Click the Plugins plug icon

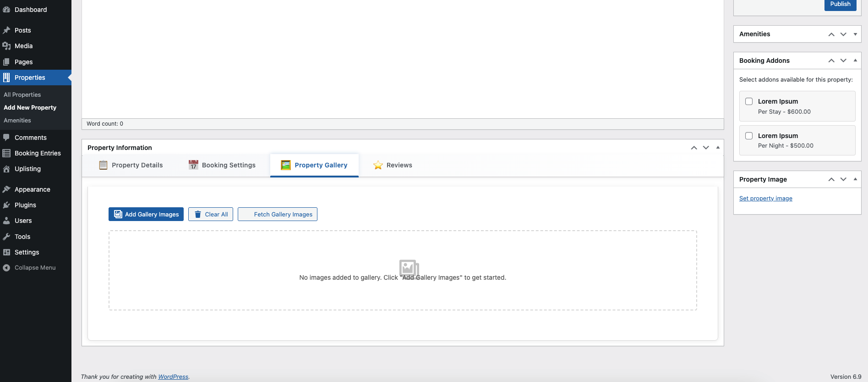click(6, 205)
